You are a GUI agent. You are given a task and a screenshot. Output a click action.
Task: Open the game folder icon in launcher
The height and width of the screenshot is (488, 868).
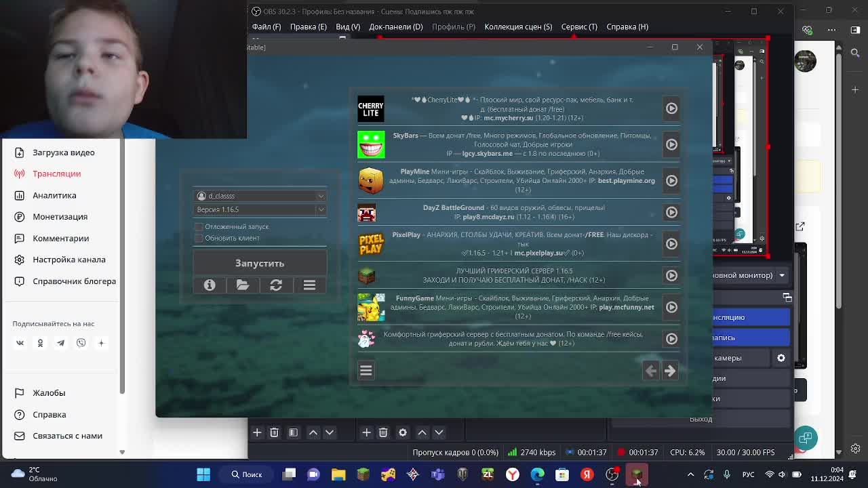tap(243, 285)
